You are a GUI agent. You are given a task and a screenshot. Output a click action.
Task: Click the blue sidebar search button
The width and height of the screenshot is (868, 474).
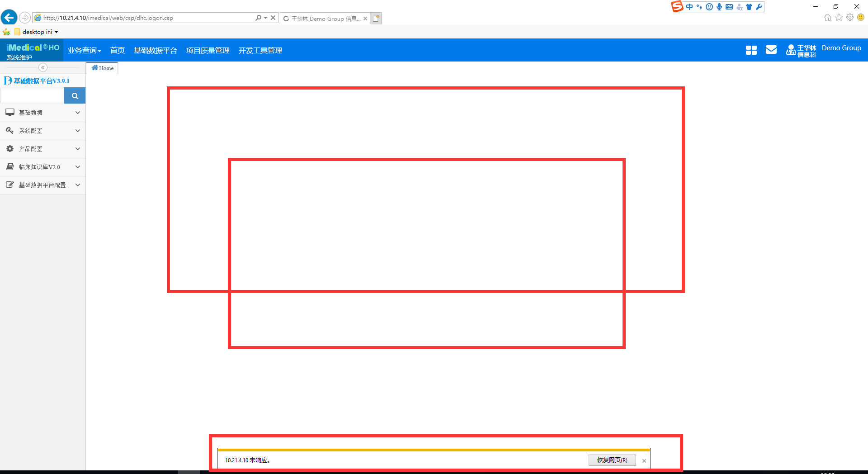75,96
